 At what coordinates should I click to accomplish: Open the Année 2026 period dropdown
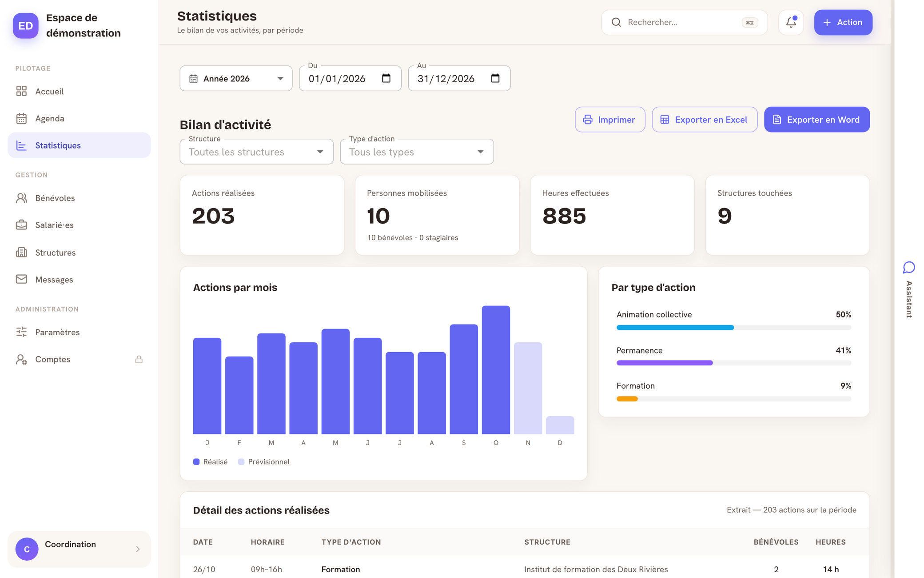coord(236,79)
